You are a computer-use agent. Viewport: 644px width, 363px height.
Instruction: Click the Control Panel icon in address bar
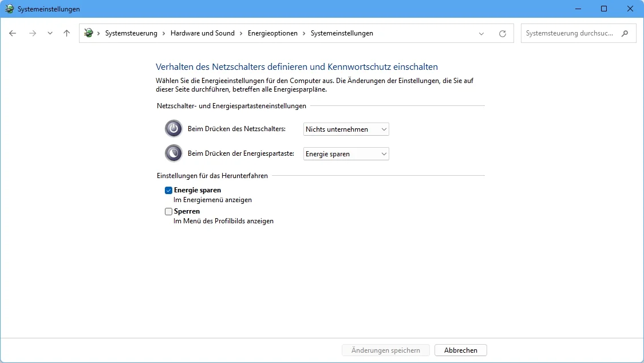pos(88,33)
